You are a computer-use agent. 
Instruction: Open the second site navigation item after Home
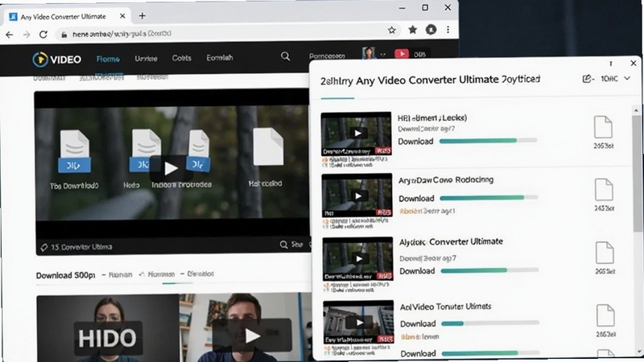click(x=146, y=59)
